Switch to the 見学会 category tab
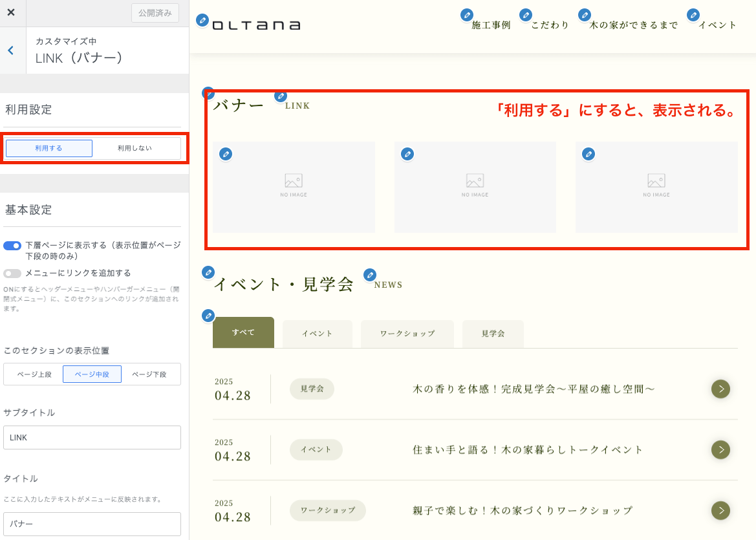 click(x=493, y=334)
